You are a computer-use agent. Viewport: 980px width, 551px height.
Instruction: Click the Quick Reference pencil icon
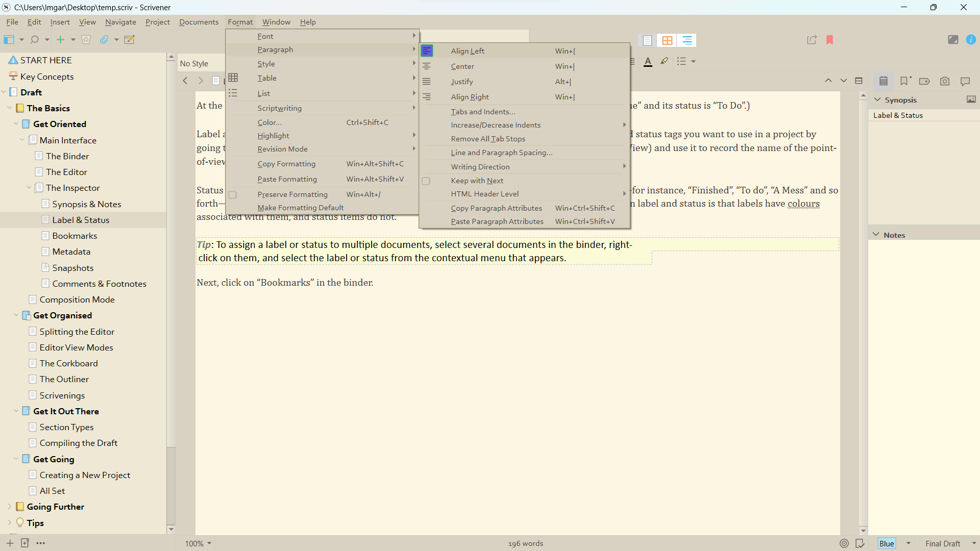pyautogui.click(x=129, y=40)
